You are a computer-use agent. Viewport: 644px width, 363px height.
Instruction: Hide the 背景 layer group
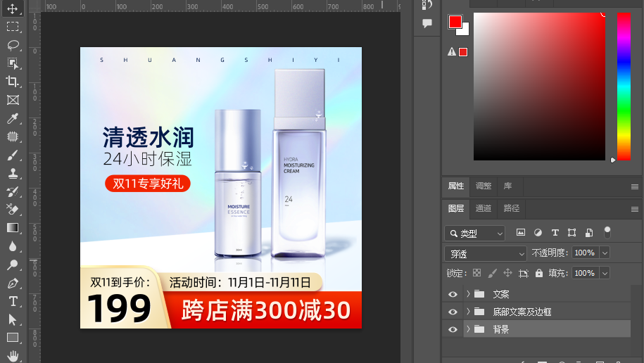click(x=453, y=329)
